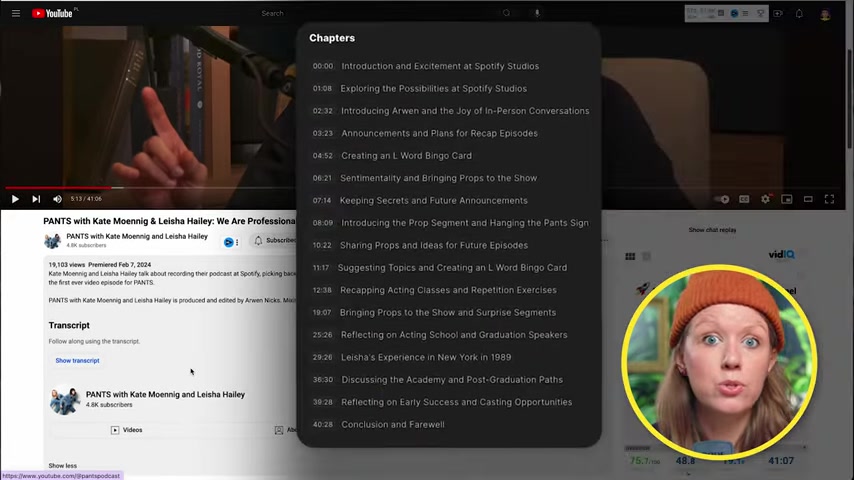
Task: Click the PANTS channel name in the description card
Action: (165, 394)
